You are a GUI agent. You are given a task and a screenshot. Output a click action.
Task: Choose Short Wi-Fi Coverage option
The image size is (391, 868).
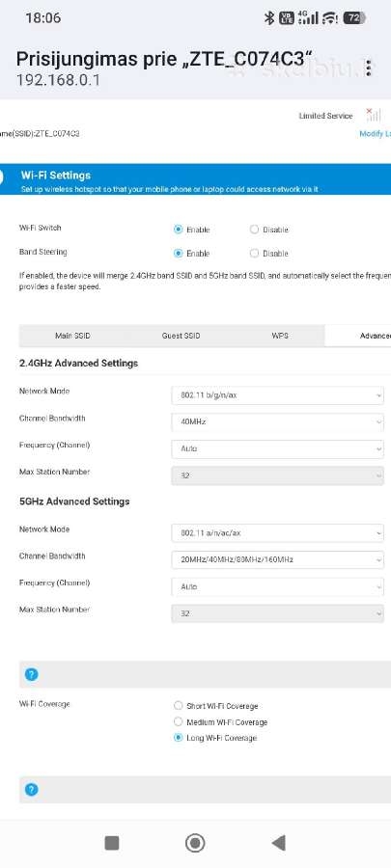coord(179,706)
